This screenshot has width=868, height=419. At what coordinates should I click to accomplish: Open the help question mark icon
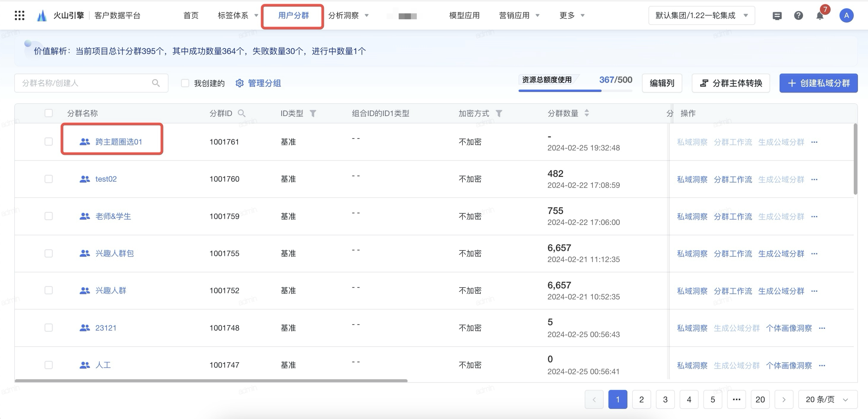coord(798,15)
